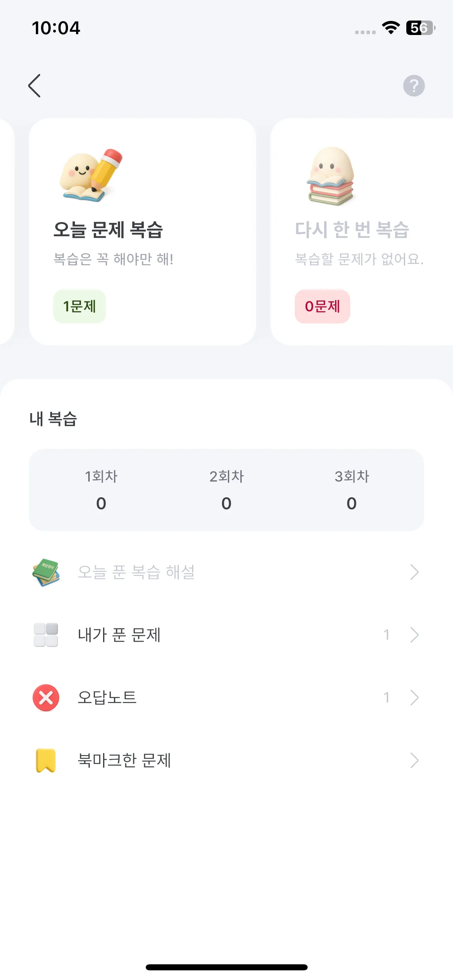Image resolution: width=453 pixels, height=980 pixels.
Task: Tap the character reading books illustration
Action: pyautogui.click(x=331, y=176)
